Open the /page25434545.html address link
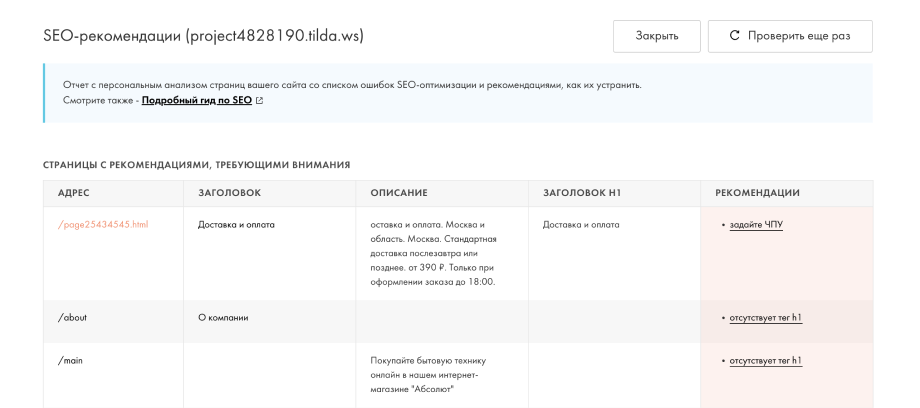Screen dimensions: 920x408 pyautogui.click(x=103, y=225)
